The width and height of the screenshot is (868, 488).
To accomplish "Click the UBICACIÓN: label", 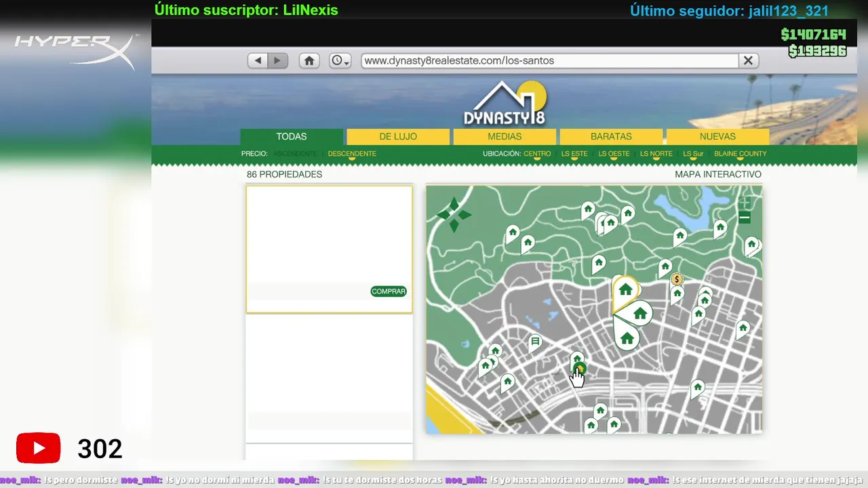I will click(x=501, y=154).
